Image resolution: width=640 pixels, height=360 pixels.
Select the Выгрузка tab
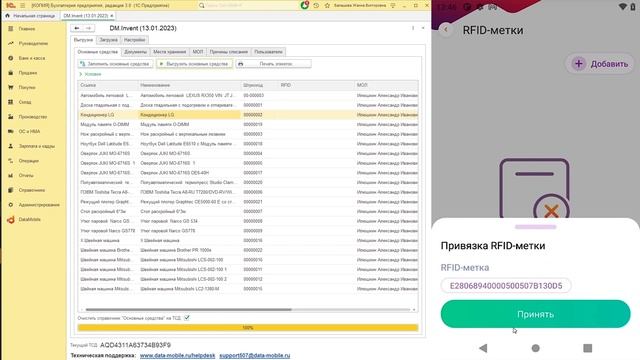click(84, 40)
